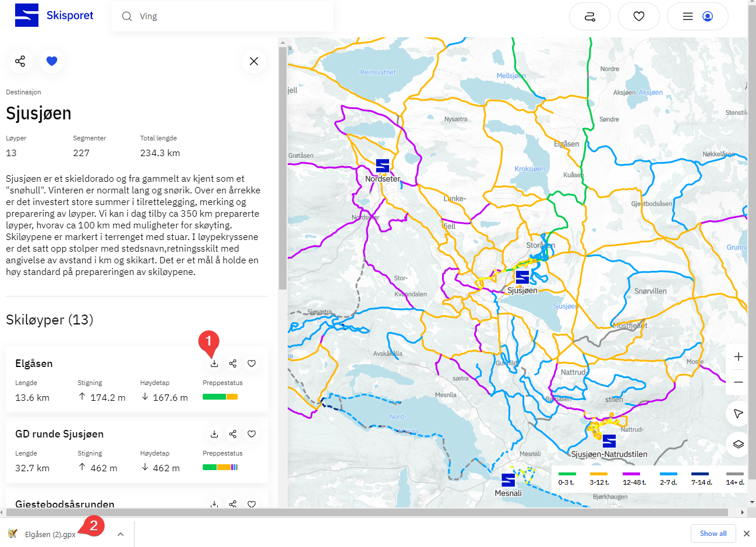This screenshot has width=756, height=547.
Task: Favorite the GD runde Sjusjøen trail
Action: [252, 434]
